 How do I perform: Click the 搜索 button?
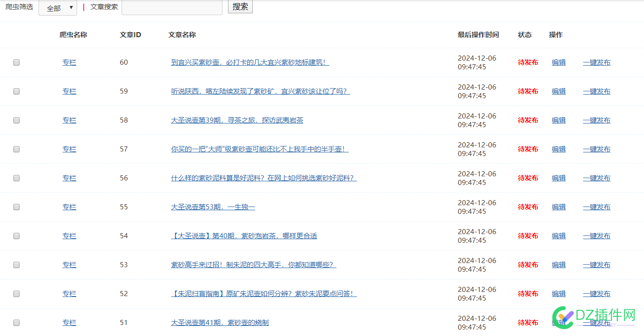(x=240, y=6)
